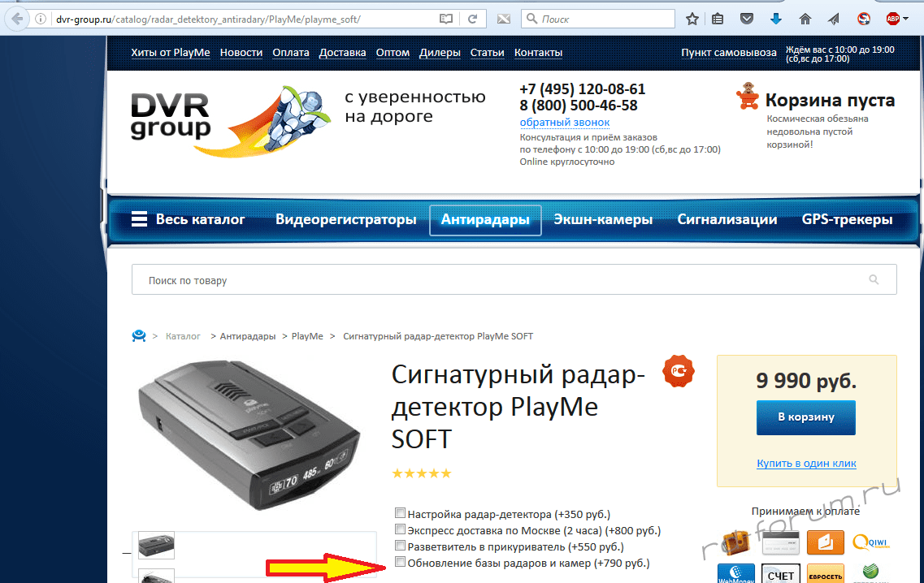
Task: Bookmark this page with the star icon
Action: [x=692, y=18]
